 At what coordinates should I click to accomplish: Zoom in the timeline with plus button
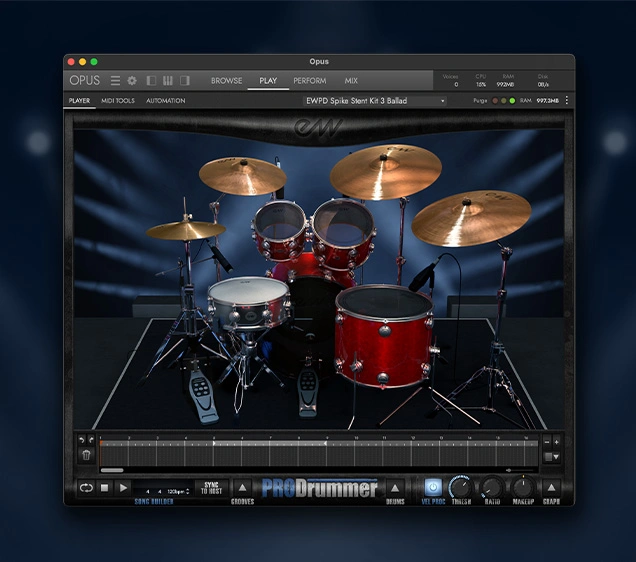556,442
